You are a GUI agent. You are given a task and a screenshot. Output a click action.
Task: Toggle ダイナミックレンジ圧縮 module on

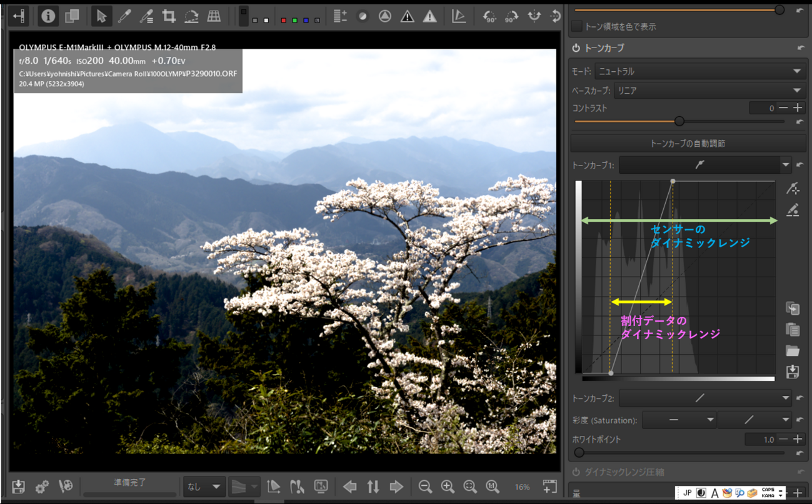[x=576, y=472]
